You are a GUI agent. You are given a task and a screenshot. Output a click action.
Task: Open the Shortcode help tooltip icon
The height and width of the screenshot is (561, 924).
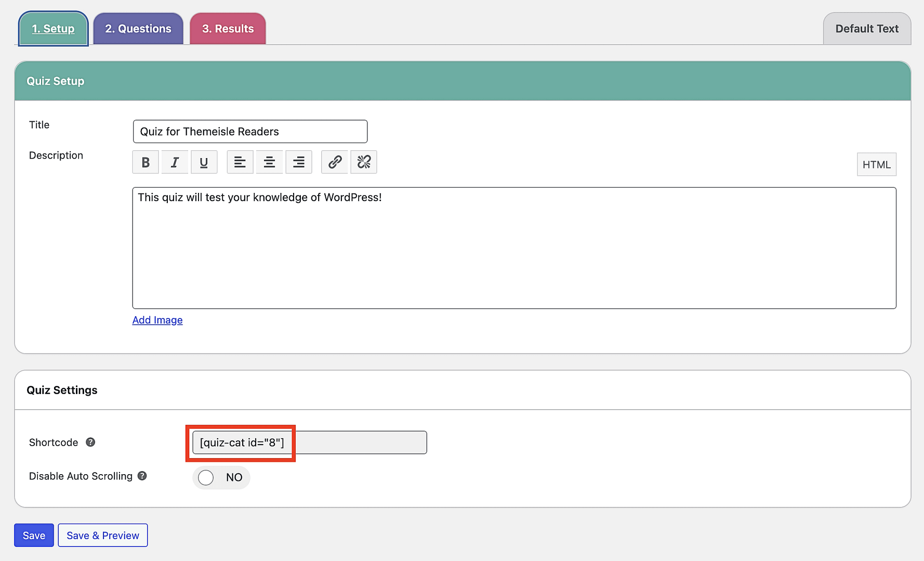click(x=90, y=442)
